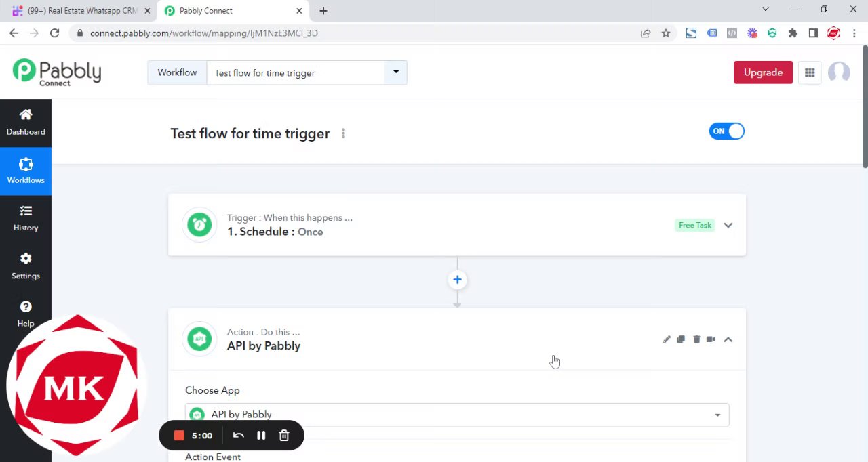View site information padlock icon
Image resolution: width=868 pixels, height=462 pixels.
pyautogui.click(x=80, y=33)
